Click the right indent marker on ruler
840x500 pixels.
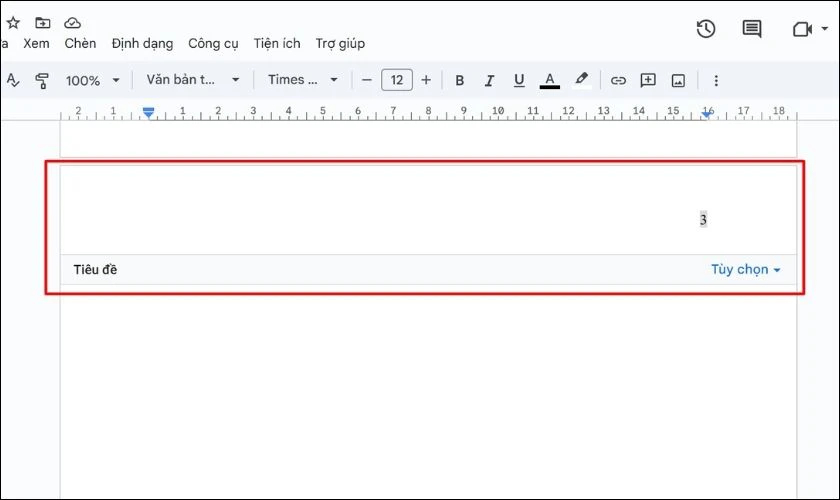(708, 113)
